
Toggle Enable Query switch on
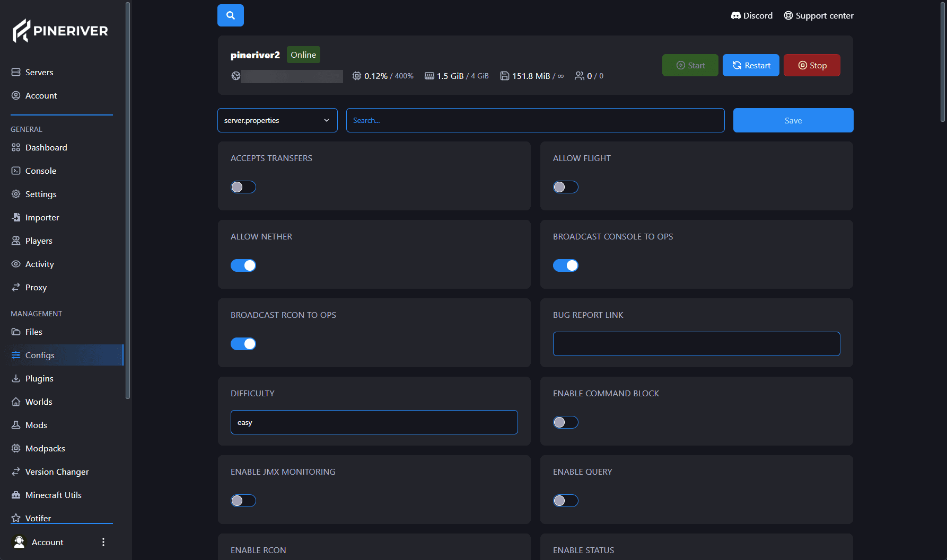[x=566, y=501]
